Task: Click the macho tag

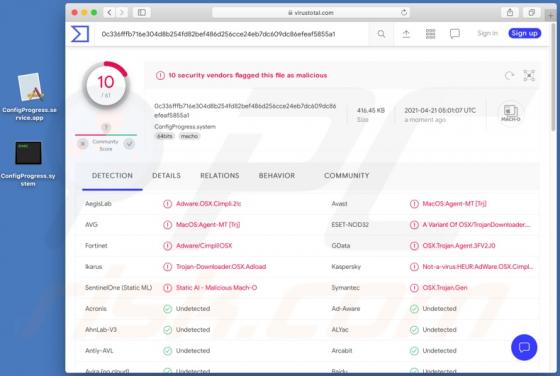Action: [189, 136]
